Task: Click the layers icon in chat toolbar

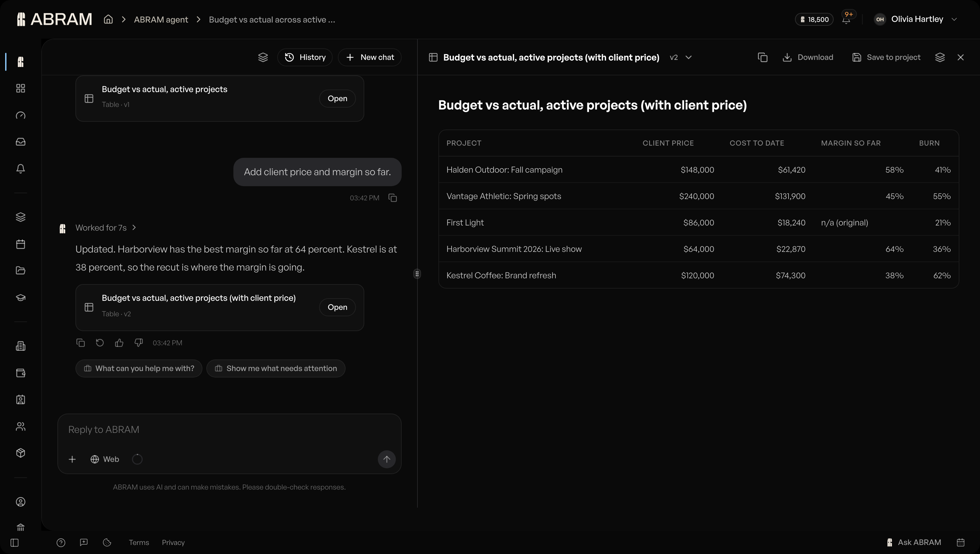Action: (263, 57)
